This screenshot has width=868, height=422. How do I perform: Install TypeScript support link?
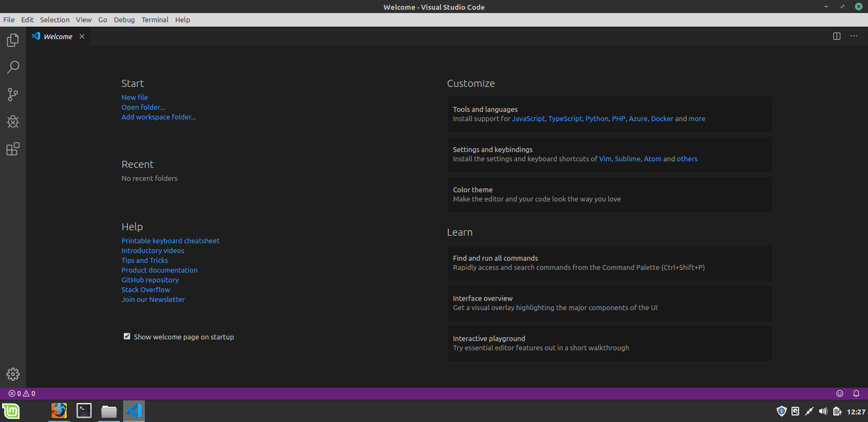coord(565,119)
